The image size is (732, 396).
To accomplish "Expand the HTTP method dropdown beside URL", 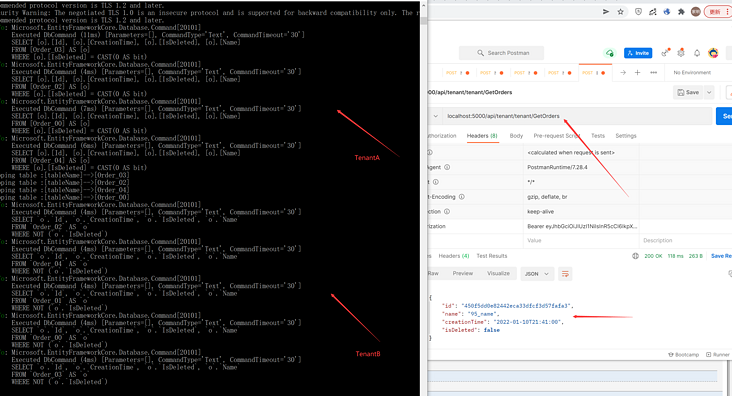I will click(436, 116).
